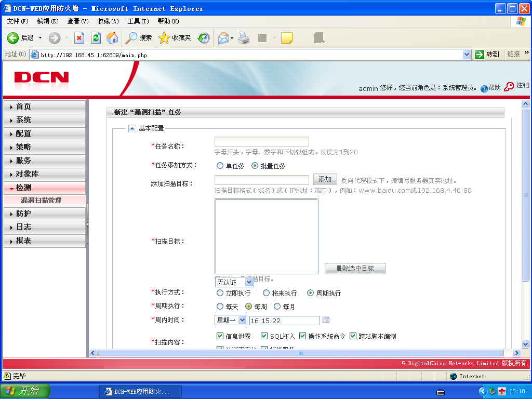Click the Stop loading icon
This screenshot has width=532, height=399.
point(79,37)
